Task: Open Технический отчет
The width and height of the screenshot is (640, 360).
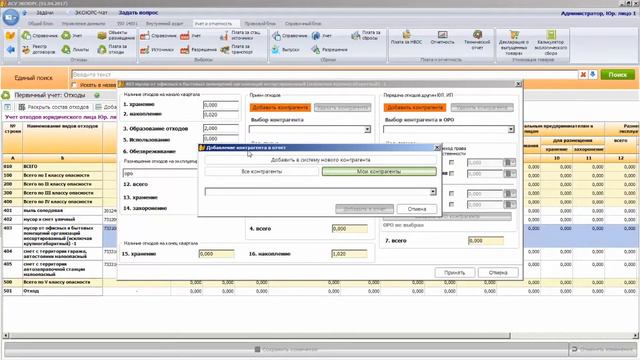Action: click(477, 40)
